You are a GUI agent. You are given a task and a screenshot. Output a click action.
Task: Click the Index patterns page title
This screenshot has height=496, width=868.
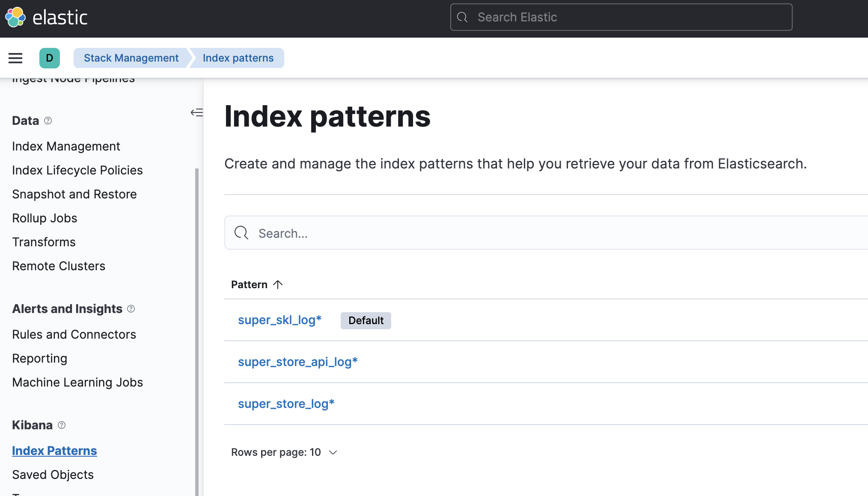click(327, 116)
